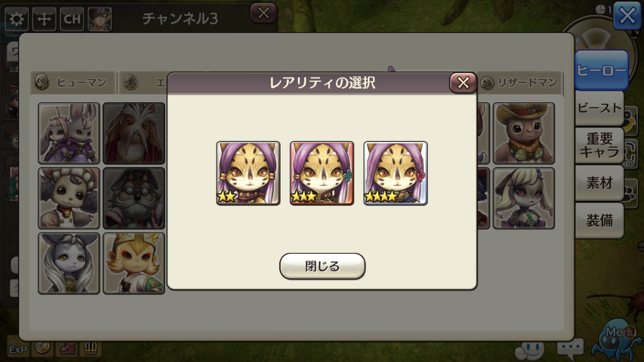The height and width of the screenshot is (362, 644).
Task: Choose the golden monkey king portrait
Action: point(134,264)
